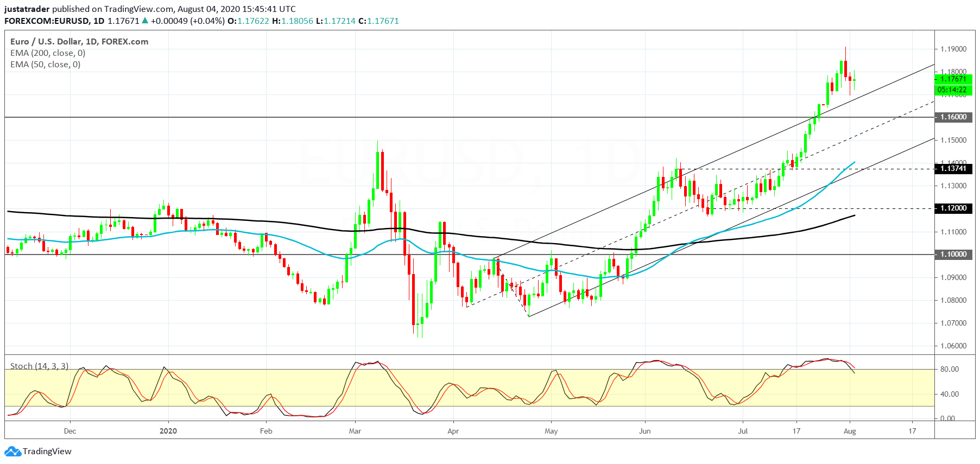Click the Dec label on time axis

70,431
